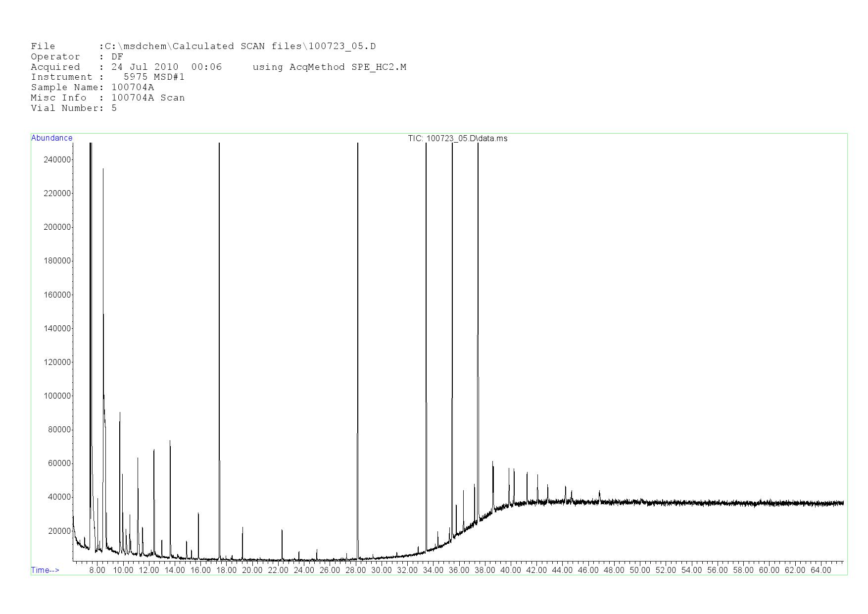868x614 pixels.
Task: Select the File path line in header
Action: coord(203,47)
